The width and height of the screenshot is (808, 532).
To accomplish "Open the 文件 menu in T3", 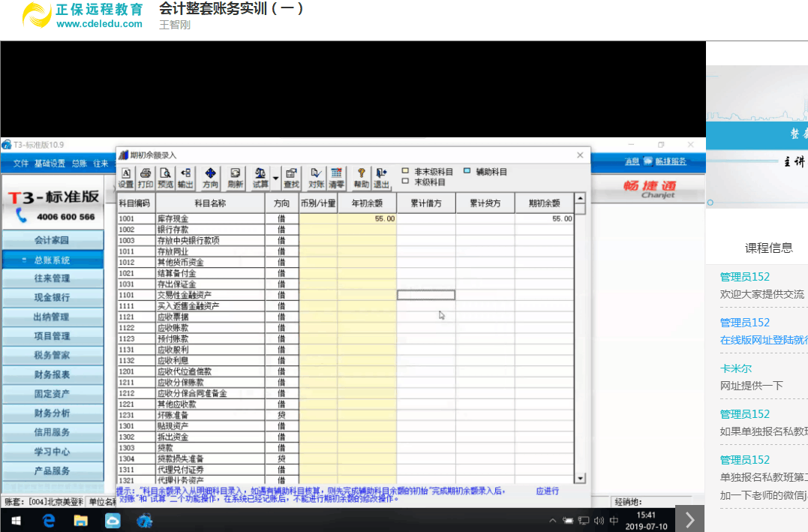I will point(20,163).
